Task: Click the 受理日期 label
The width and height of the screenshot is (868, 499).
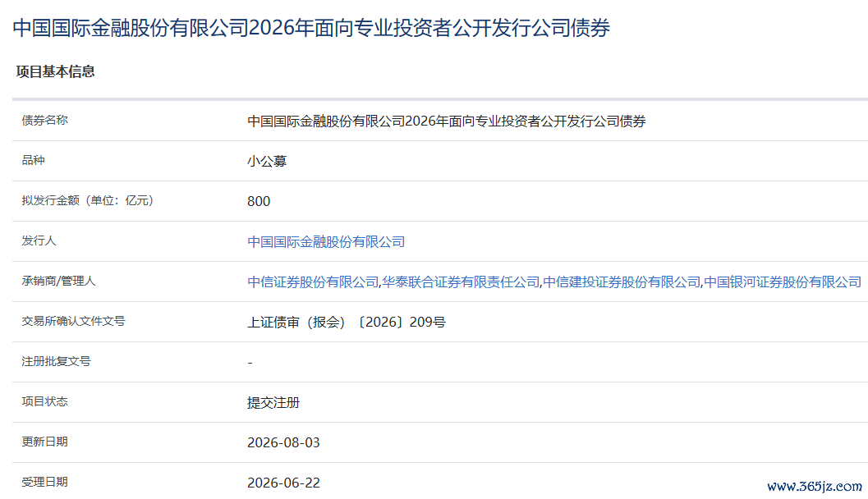Action: click(45, 482)
